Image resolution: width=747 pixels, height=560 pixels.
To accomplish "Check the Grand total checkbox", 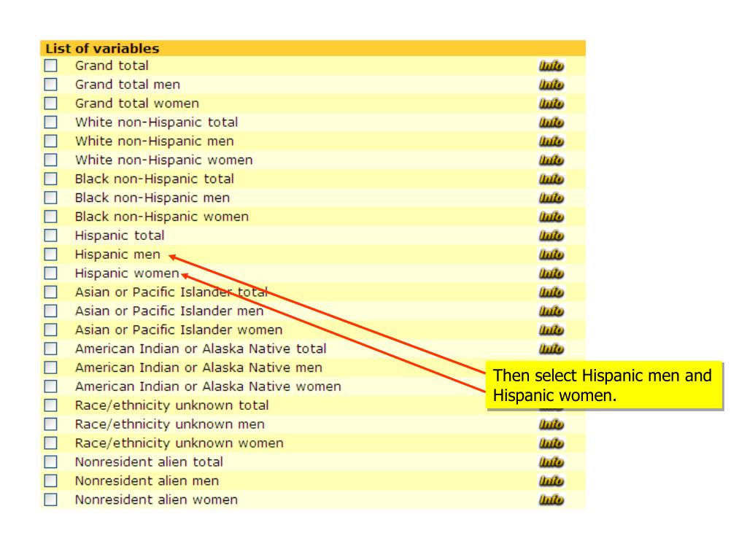I will pos(50,65).
